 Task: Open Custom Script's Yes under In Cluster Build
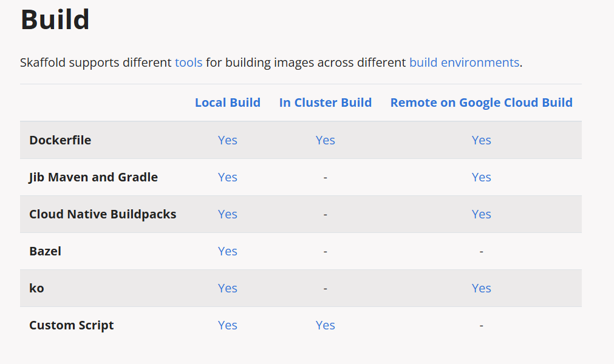pyautogui.click(x=326, y=325)
